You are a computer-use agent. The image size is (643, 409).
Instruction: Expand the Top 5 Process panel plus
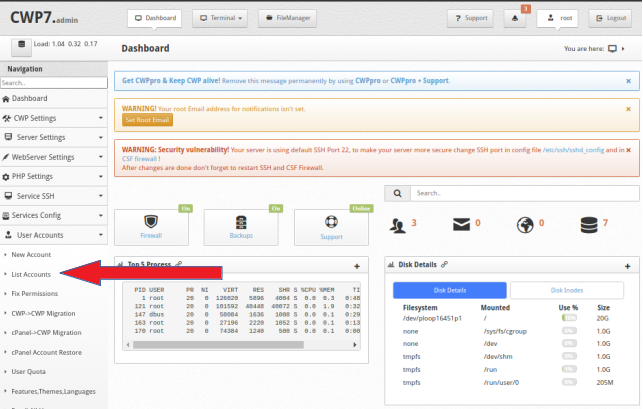click(357, 267)
